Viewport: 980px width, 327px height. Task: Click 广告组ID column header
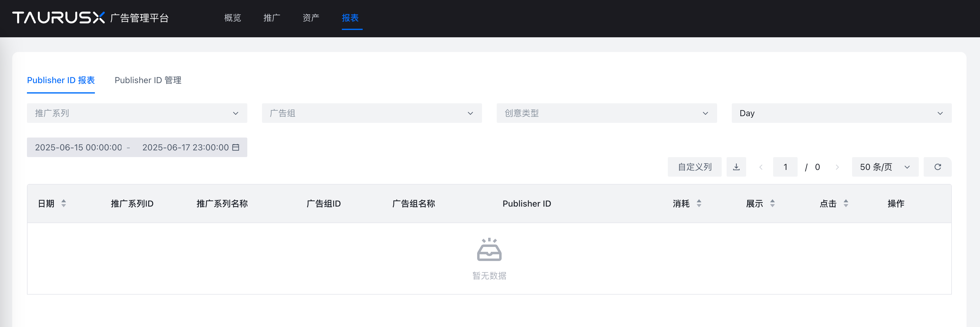[324, 204]
